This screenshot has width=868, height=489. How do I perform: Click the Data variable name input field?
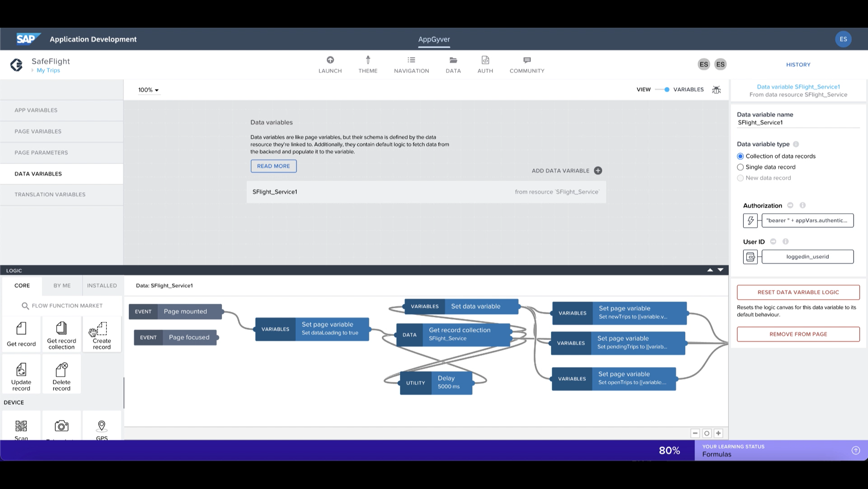(x=798, y=123)
